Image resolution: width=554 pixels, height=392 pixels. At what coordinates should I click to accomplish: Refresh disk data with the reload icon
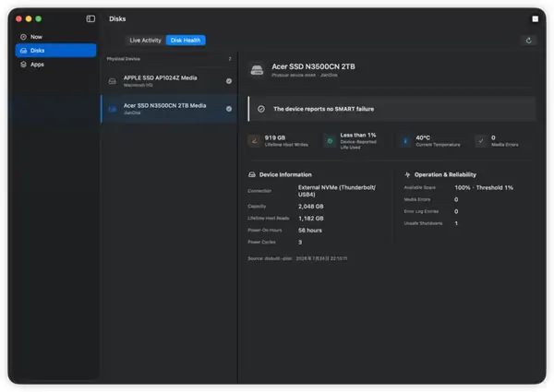point(528,41)
